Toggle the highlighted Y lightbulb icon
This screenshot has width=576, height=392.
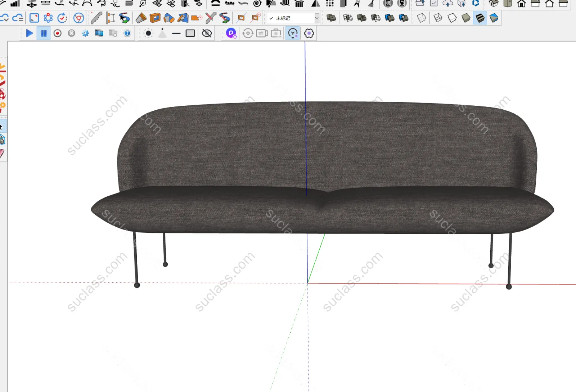(x=293, y=33)
